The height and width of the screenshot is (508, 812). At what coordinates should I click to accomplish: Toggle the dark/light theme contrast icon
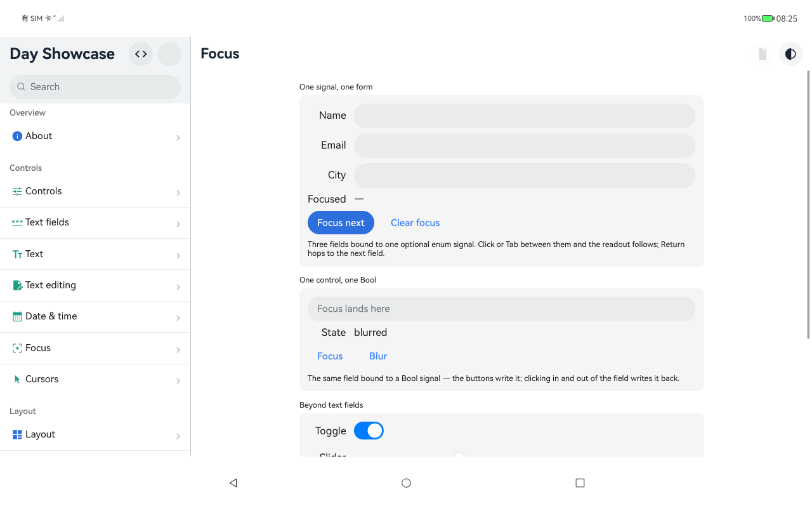(x=790, y=54)
